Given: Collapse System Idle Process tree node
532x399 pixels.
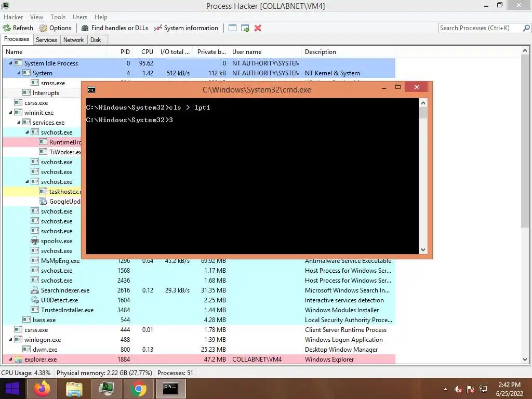Looking at the screenshot, I should point(10,63).
